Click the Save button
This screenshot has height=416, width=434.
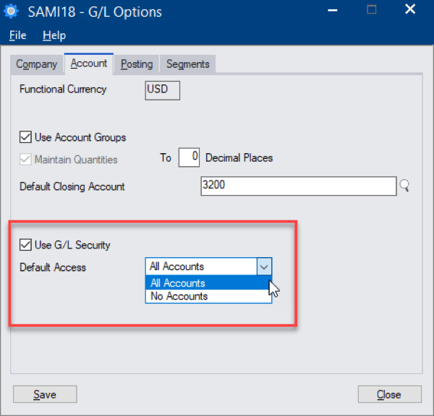coord(45,394)
